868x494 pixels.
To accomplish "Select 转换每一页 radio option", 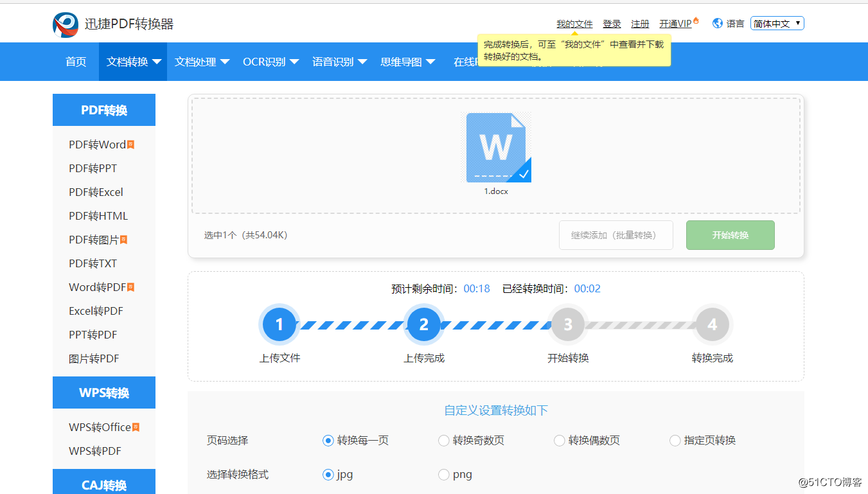I will 328,441.
